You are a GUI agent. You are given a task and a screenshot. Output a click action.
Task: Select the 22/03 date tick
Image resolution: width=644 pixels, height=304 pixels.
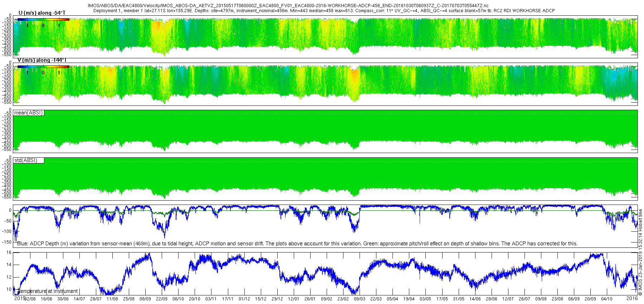376,299
